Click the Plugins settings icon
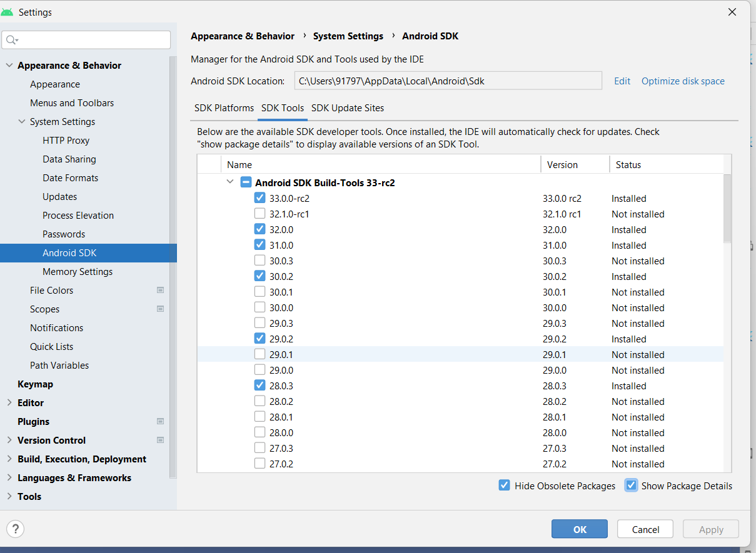The width and height of the screenshot is (756, 553). [x=161, y=421]
